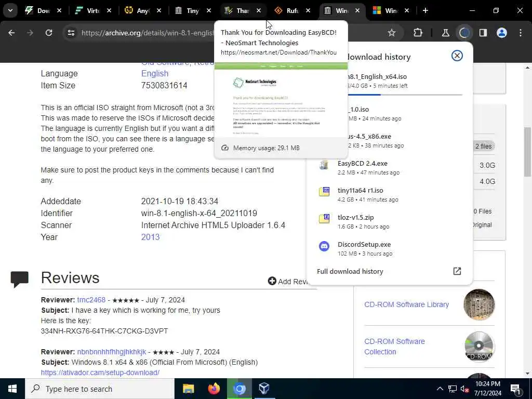This screenshot has width=532, height=399.
Task: Open the notifications action center icon
Action: pyautogui.click(x=515, y=389)
